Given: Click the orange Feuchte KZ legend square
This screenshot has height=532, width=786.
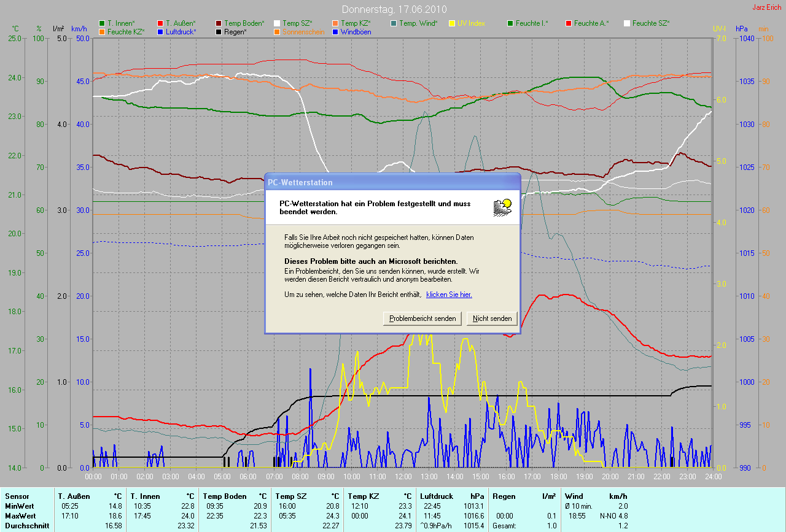Looking at the screenshot, I should 102,32.
